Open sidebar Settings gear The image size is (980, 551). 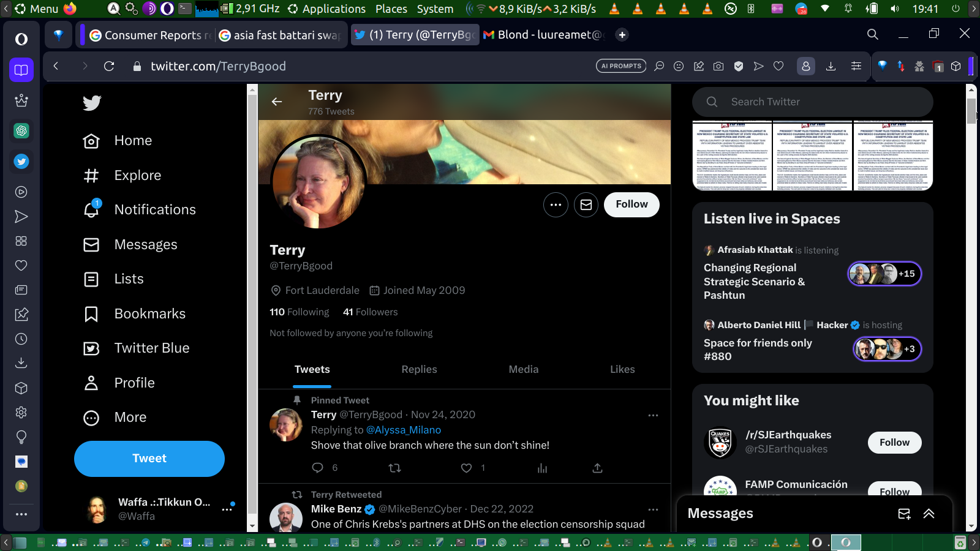point(21,413)
